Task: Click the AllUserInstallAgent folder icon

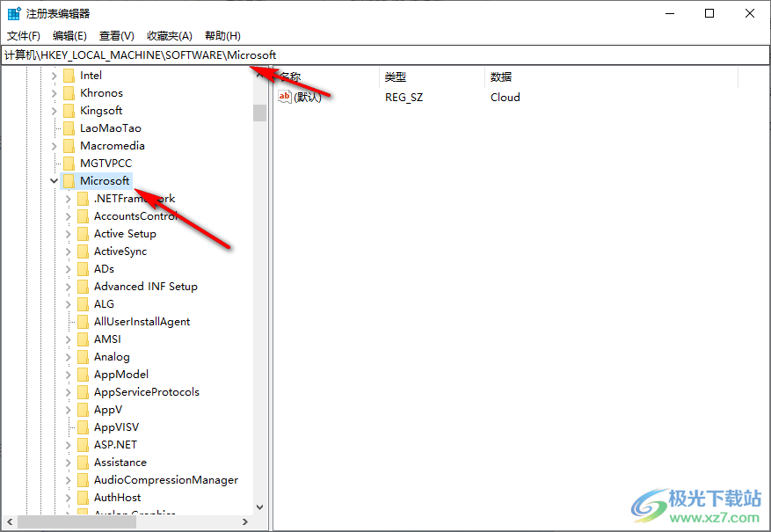Action: pos(84,322)
